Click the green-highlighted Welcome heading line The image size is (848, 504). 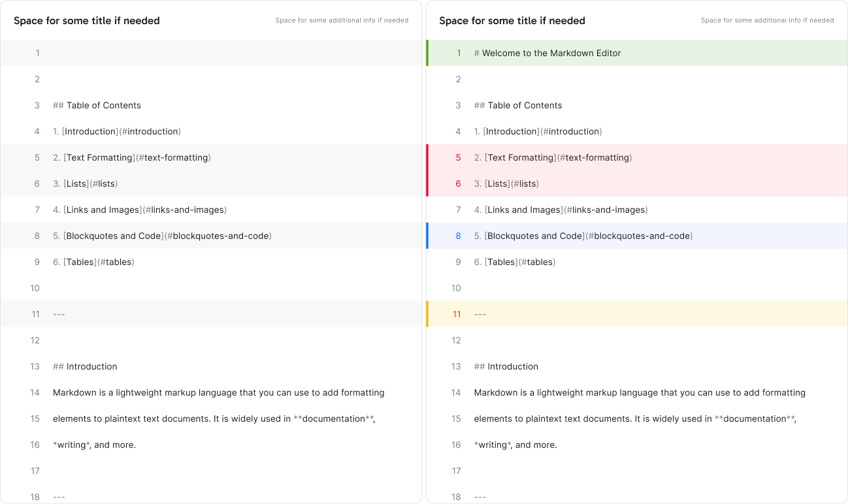[547, 53]
